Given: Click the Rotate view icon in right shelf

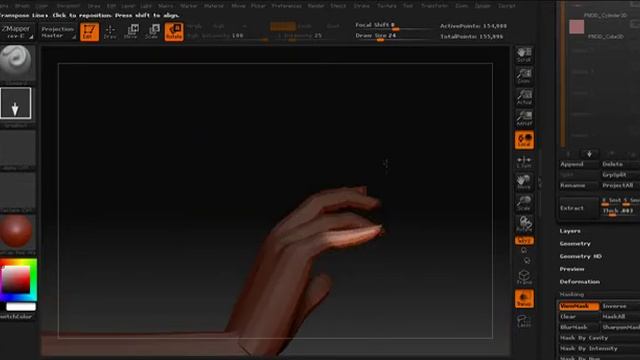Looking at the screenshot, I should point(524,224).
